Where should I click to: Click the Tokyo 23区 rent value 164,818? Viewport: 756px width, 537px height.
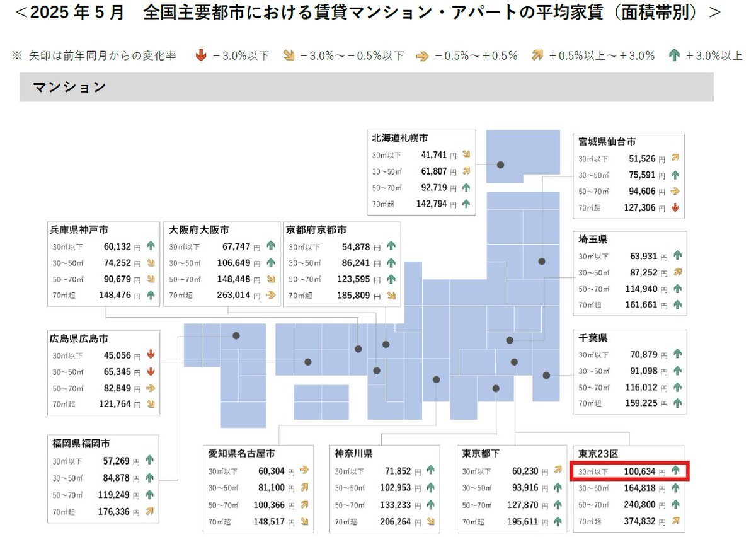click(639, 487)
